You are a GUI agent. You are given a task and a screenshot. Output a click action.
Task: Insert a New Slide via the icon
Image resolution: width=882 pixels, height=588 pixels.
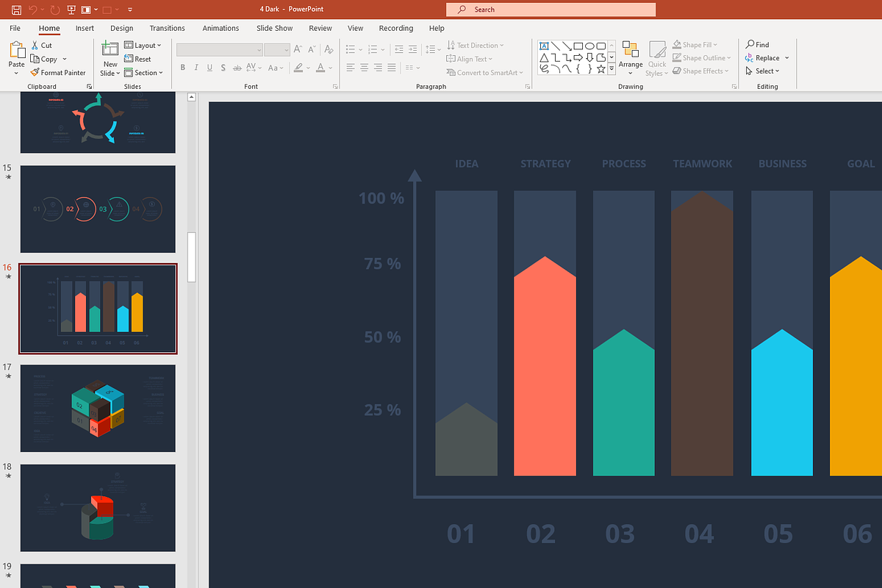(110, 49)
